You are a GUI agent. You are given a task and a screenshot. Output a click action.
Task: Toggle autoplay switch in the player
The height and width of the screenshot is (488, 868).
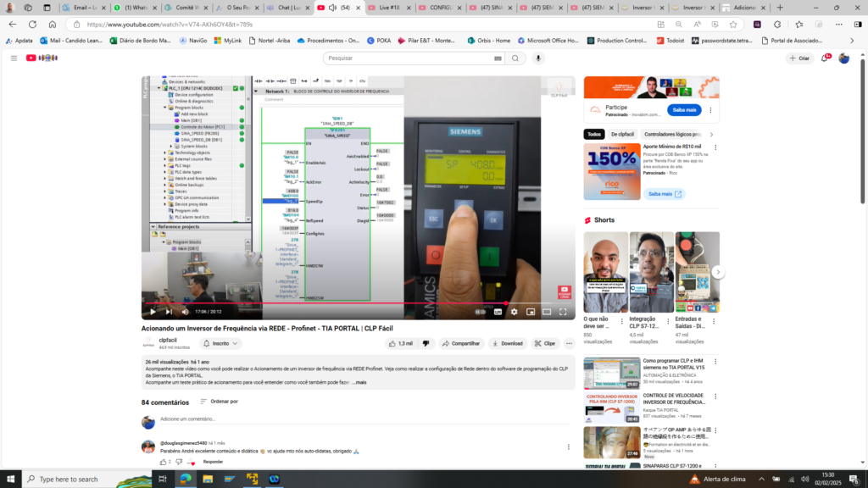point(481,312)
